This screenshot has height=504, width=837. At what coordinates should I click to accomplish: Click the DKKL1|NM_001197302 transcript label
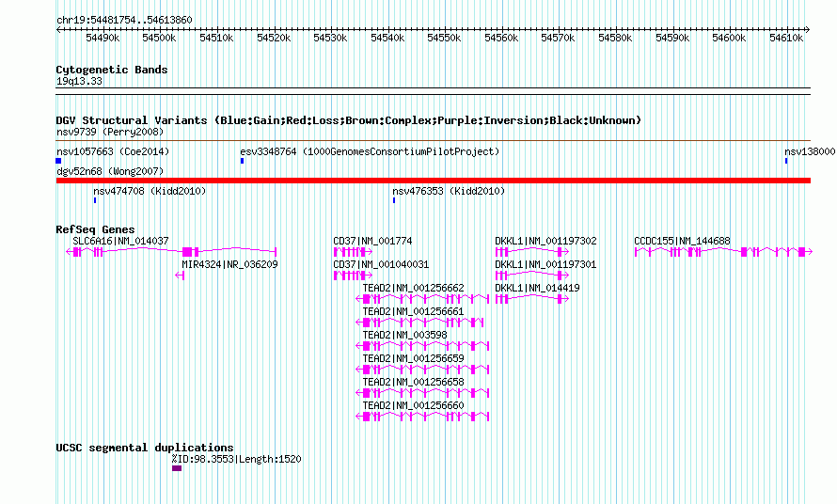545,241
